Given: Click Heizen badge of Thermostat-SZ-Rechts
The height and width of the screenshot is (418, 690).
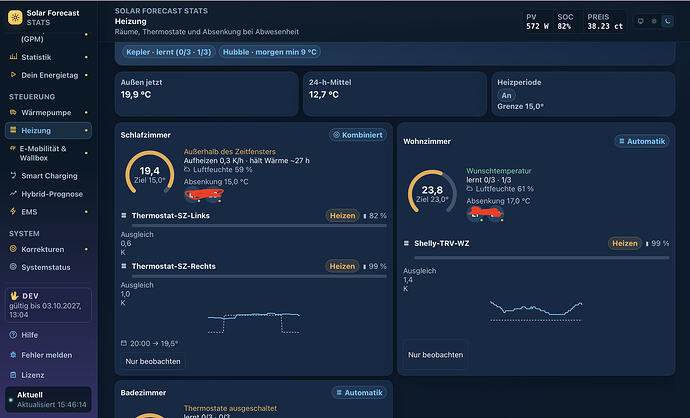Looking at the screenshot, I should coord(342,266).
